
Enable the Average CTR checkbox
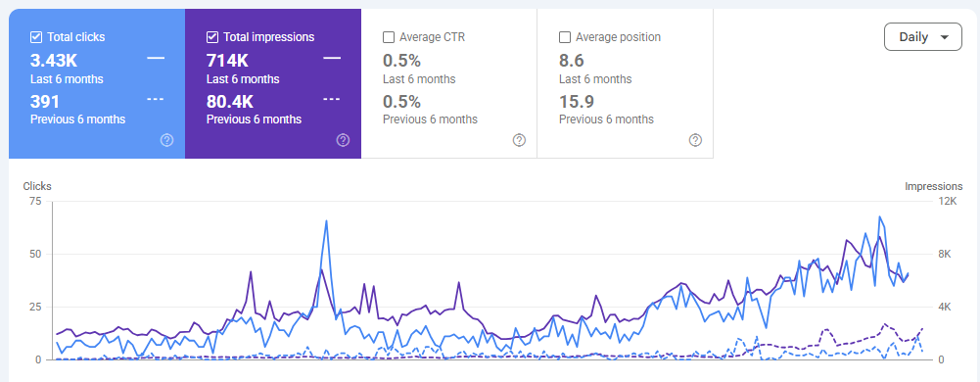click(x=389, y=37)
